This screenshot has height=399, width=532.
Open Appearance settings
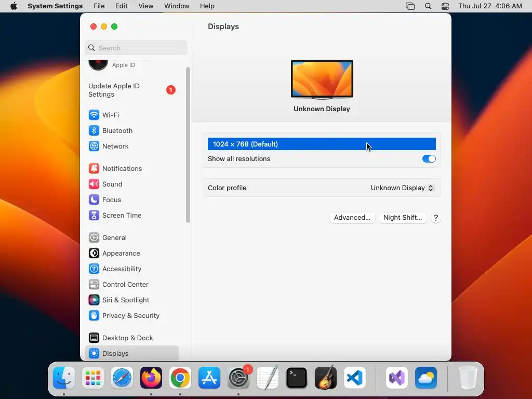[x=131, y=254]
